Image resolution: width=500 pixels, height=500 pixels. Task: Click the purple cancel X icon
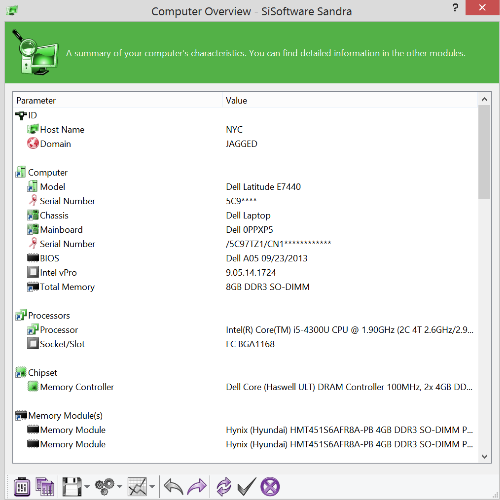pos(270,487)
